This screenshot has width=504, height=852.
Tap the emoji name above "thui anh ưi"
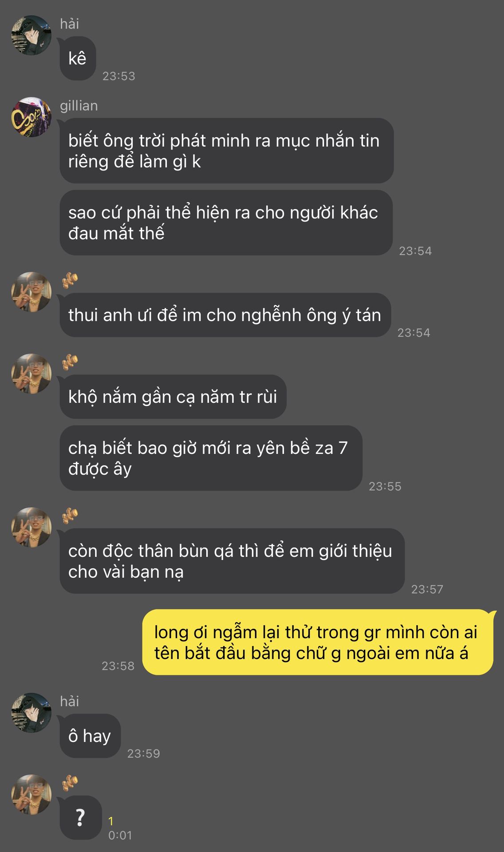(70, 280)
